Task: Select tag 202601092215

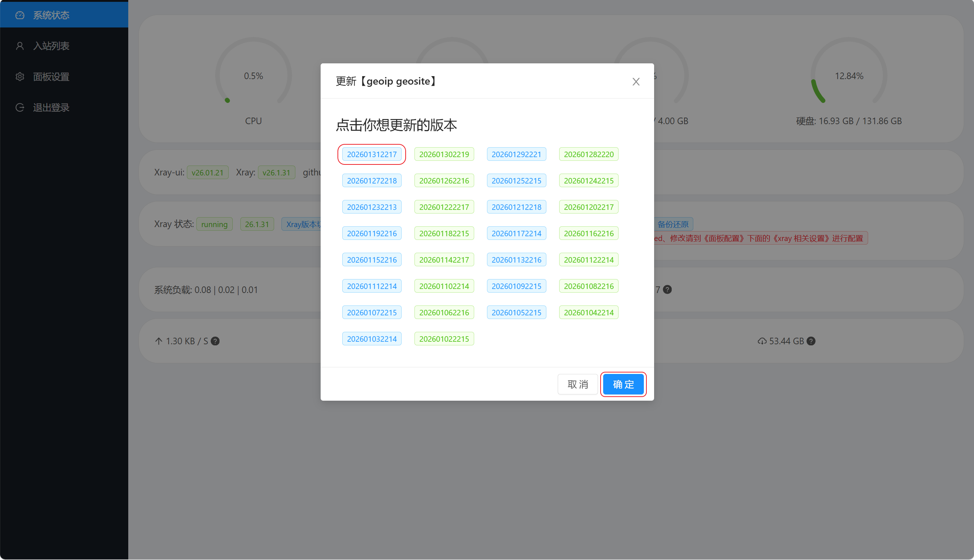Action: 516,286
